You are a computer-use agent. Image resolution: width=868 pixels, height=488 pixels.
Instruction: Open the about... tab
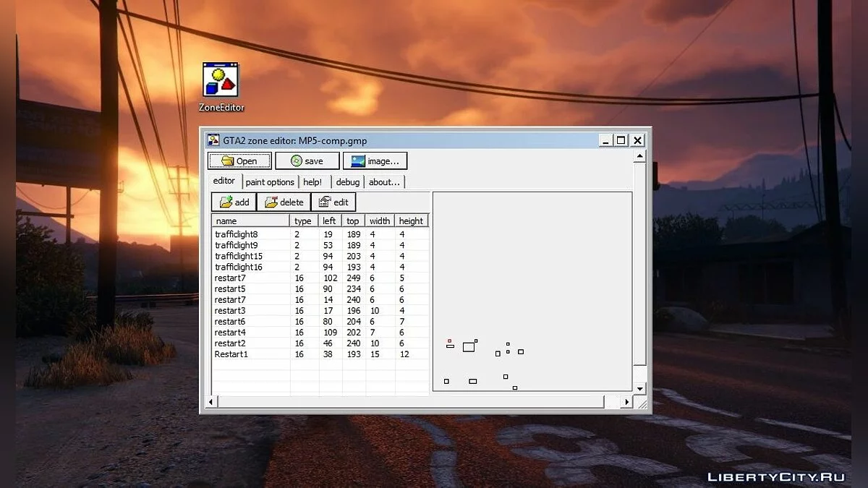pyautogui.click(x=384, y=182)
